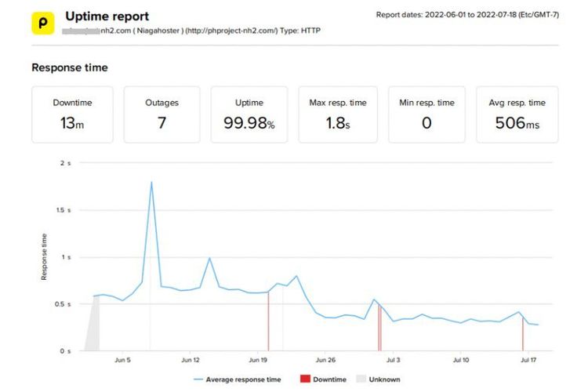Click the red Downtime legend swatch
Viewport: 588px width, 392px height.
306,379
